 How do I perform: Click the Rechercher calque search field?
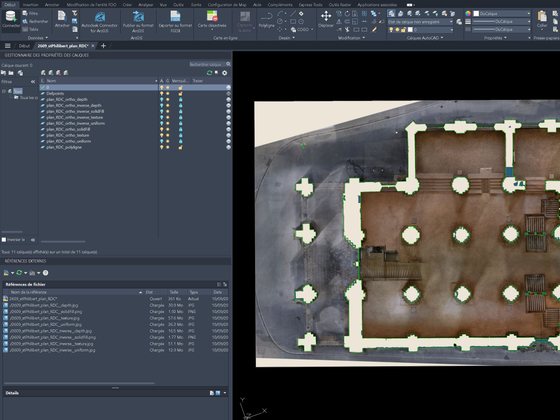207,64
